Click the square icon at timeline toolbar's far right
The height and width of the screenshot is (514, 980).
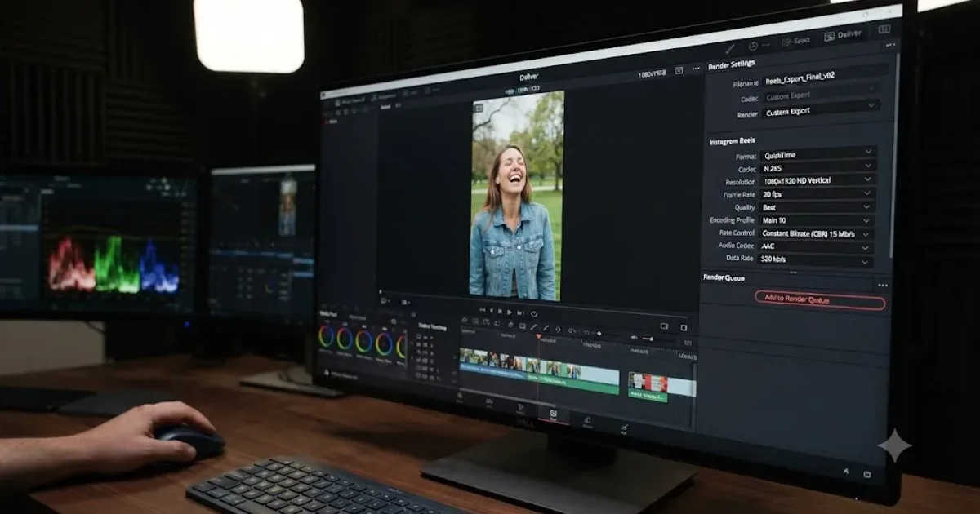[684, 327]
